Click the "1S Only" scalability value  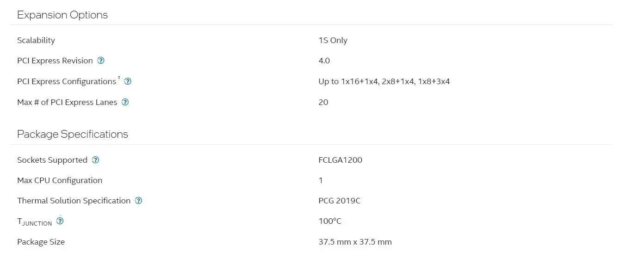[333, 40]
